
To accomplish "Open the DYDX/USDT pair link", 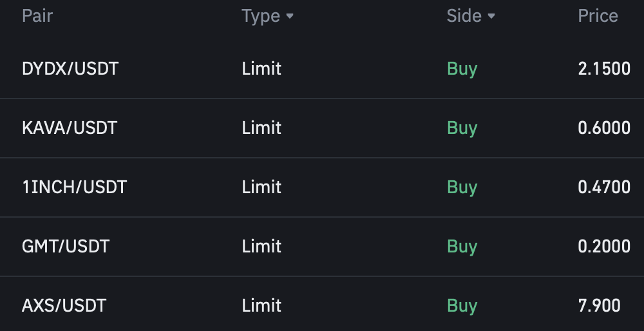I will click(70, 69).
